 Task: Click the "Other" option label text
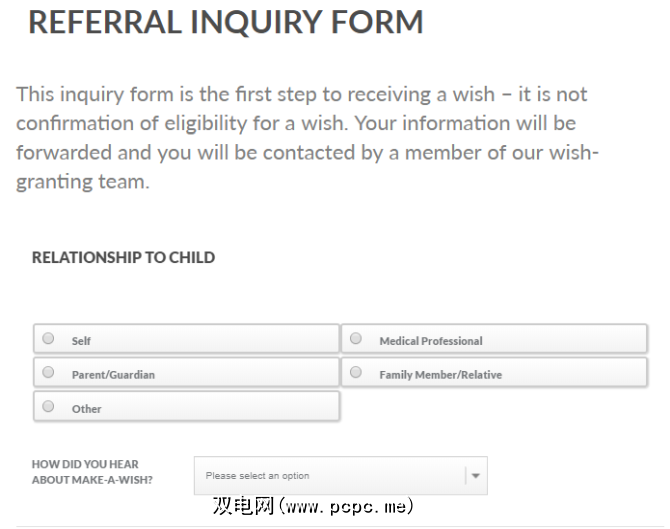click(x=86, y=409)
